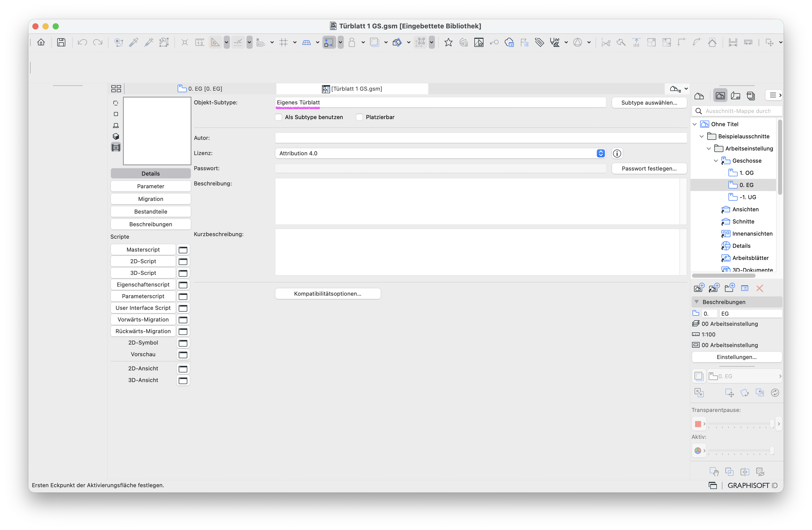This screenshot has height=530, width=812.
Task: Select the syringe inject parameters tool
Action: pos(149,42)
